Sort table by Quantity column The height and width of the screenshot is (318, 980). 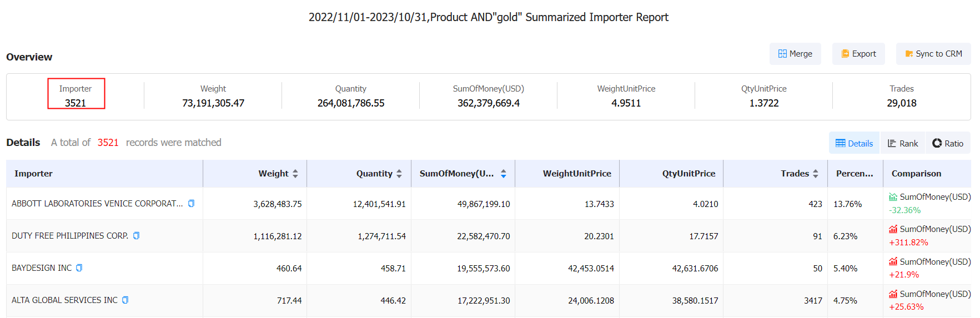(x=399, y=174)
